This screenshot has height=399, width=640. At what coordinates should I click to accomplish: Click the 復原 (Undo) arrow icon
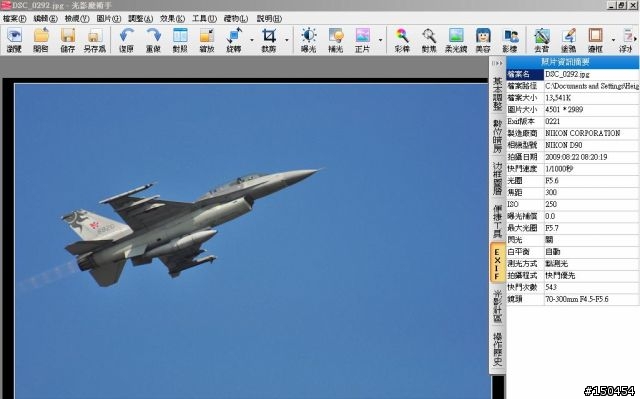[x=127, y=40]
